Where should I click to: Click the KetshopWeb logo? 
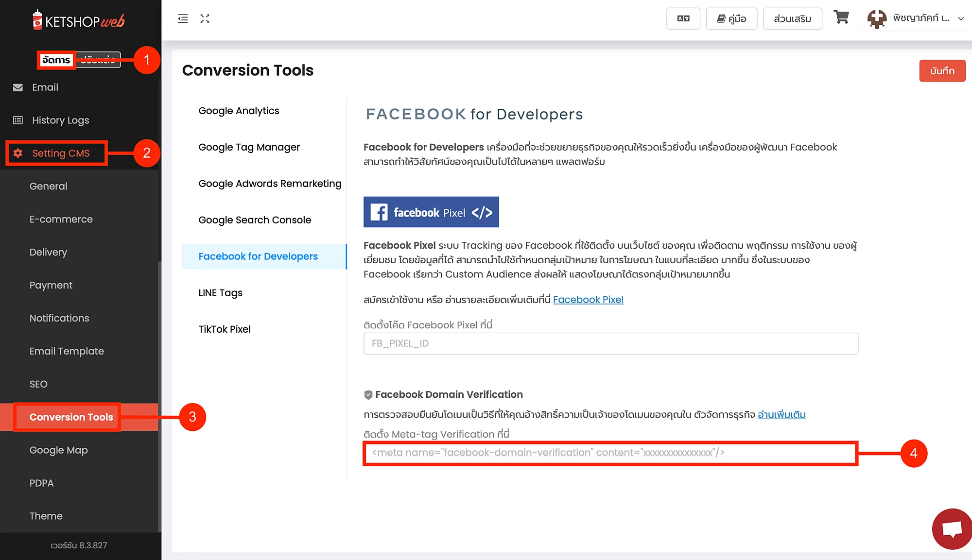(x=78, y=20)
